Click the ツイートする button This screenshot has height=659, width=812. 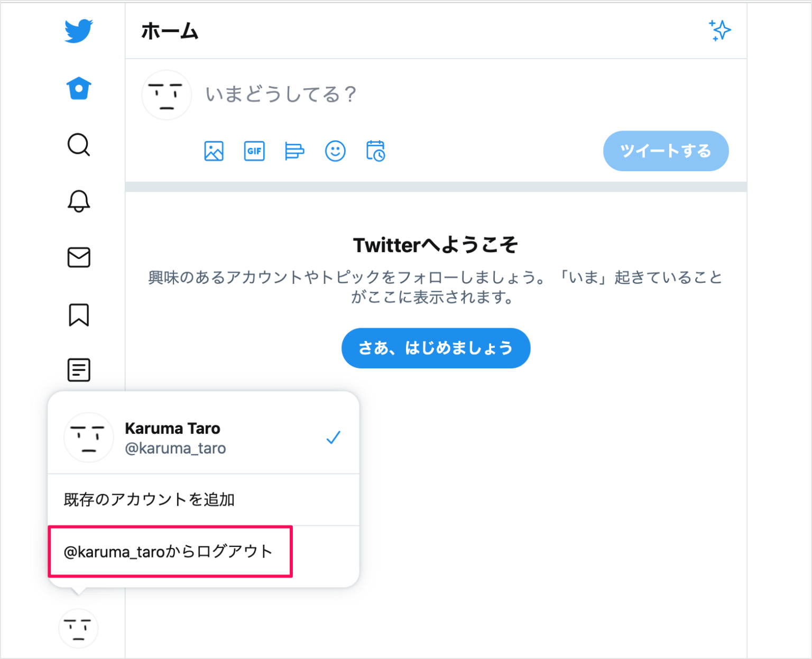666,151
